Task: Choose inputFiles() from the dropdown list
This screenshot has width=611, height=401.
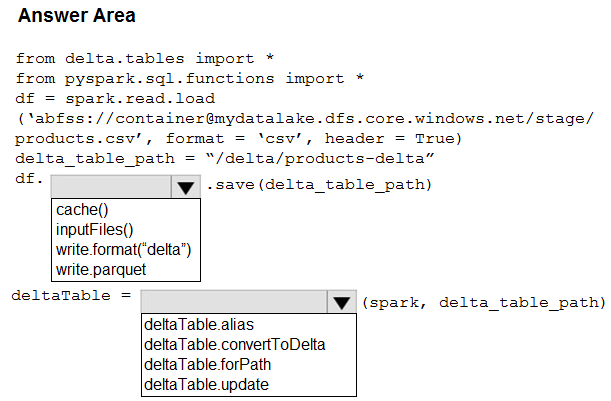Action: (x=95, y=230)
